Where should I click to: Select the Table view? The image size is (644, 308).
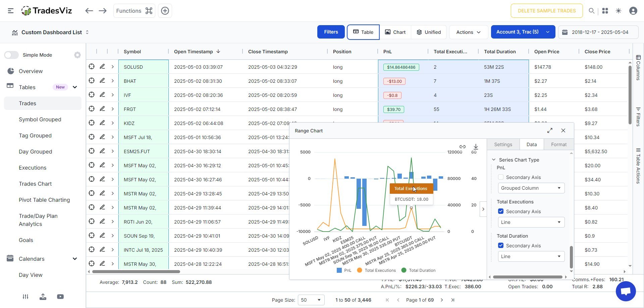coord(363,32)
